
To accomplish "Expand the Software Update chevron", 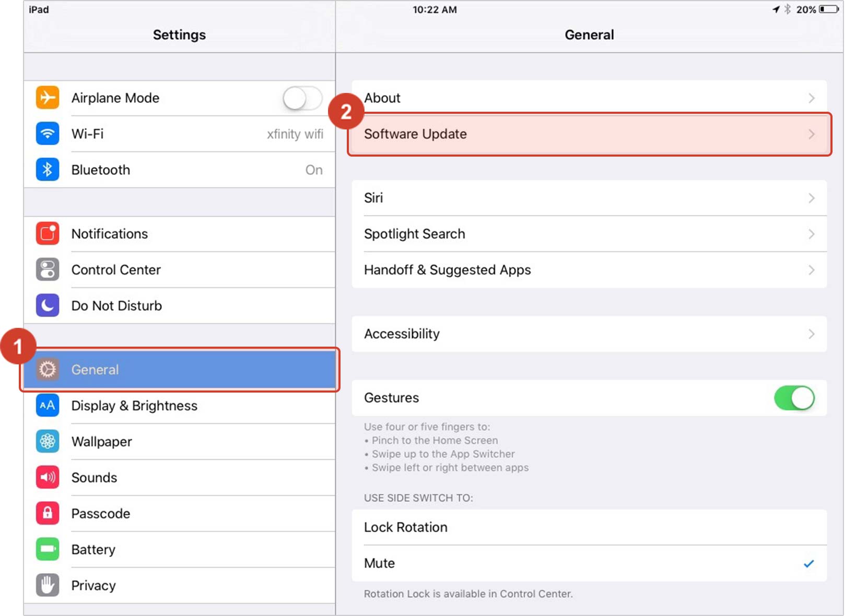I will pyautogui.click(x=811, y=134).
